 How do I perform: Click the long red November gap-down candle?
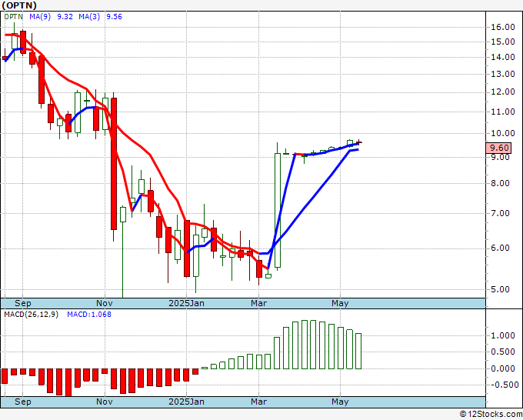(x=114, y=164)
